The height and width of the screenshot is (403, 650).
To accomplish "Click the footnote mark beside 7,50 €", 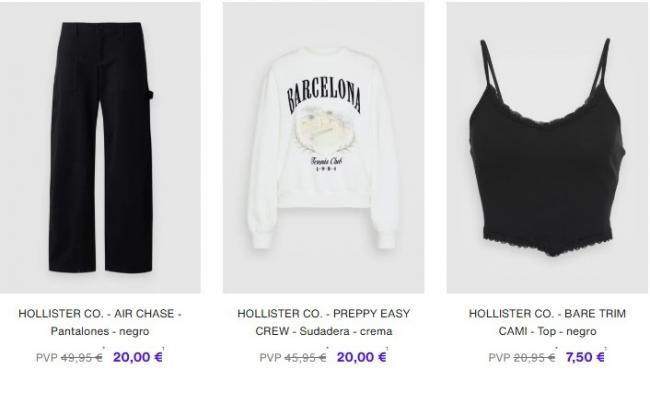I will pos(606,349).
